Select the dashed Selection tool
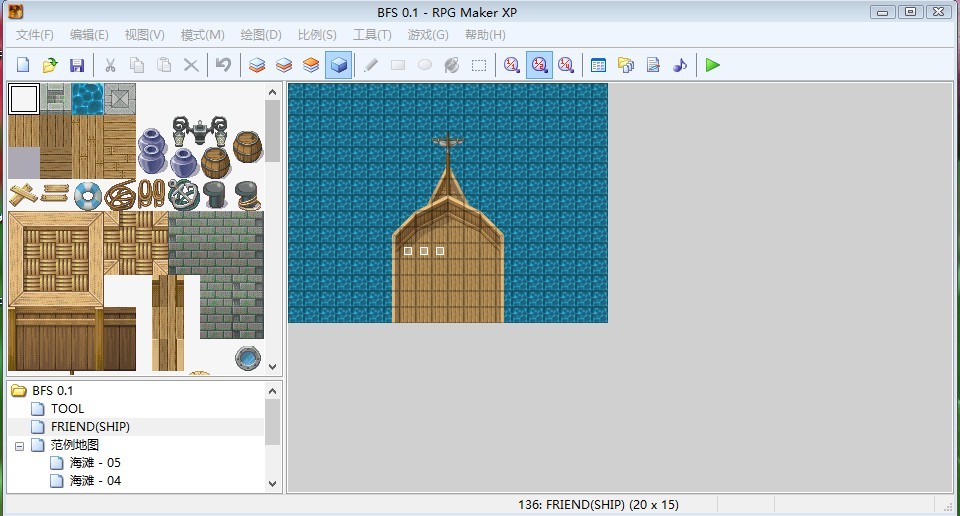This screenshot has width=960, height=516. point(479,65)
